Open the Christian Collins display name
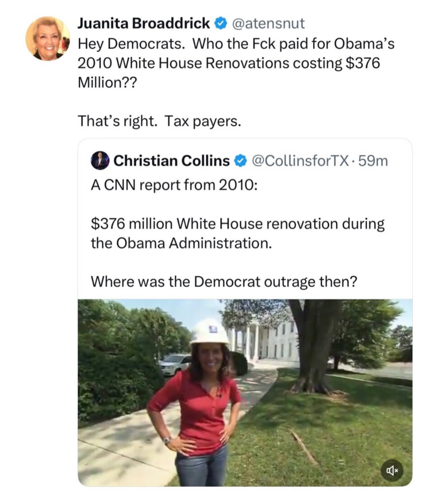This screenshot has height=504, width=438. [172, 161]
